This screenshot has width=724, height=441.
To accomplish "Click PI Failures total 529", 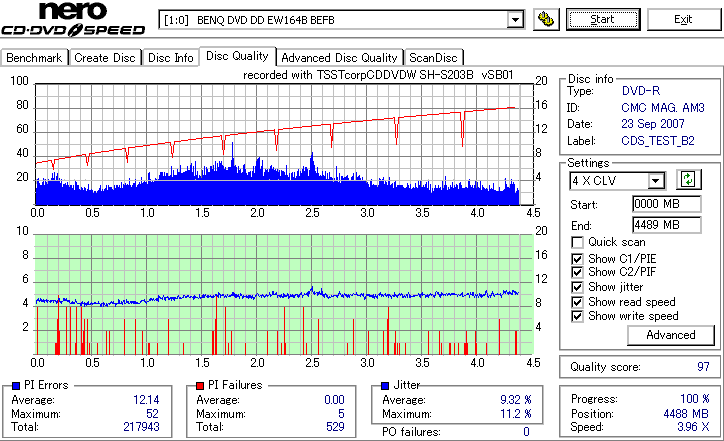I will [x=335, y=427].
